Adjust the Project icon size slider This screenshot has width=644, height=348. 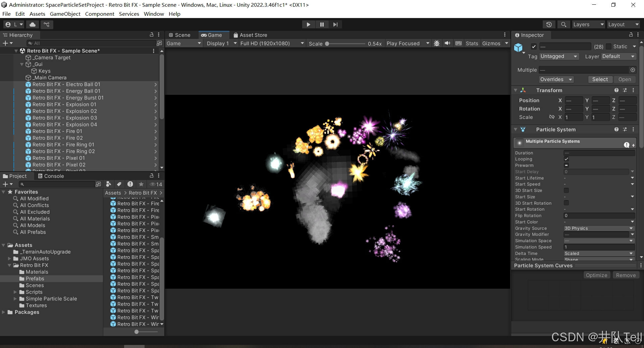click(146, 332)
